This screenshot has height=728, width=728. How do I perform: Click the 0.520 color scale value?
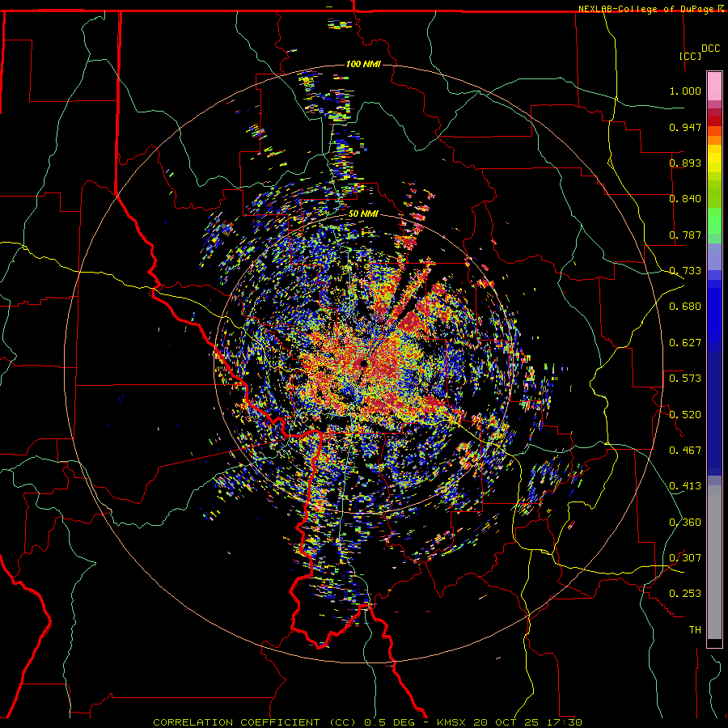[x=685, y=415]
